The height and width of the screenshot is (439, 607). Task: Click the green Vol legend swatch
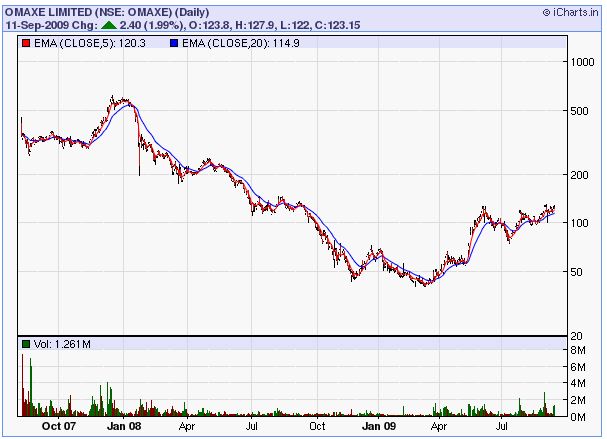click(26, 344)
